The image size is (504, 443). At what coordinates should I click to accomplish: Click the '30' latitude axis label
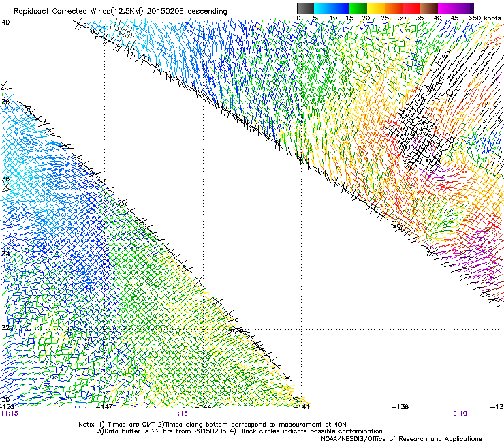pyautogui.click(x=5, y=400)
